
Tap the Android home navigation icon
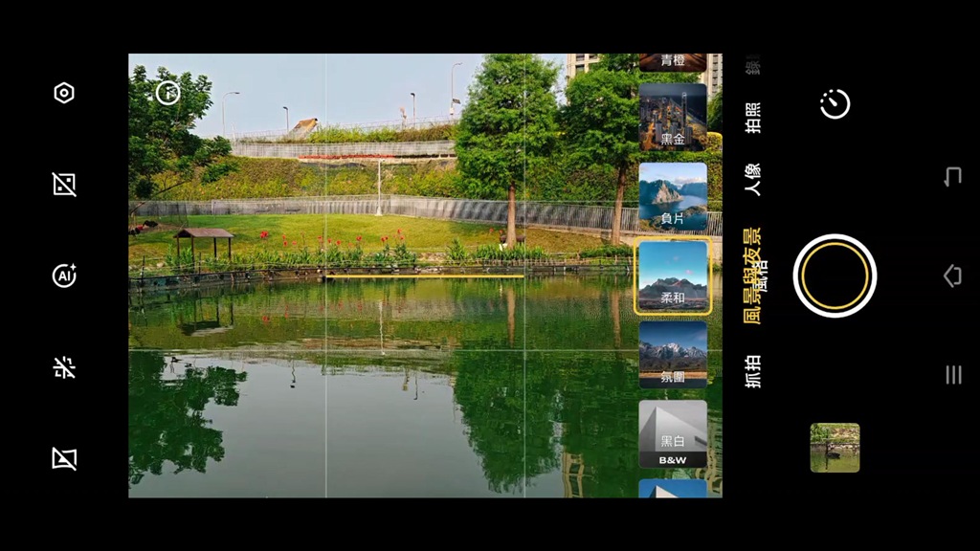[952, 275]
